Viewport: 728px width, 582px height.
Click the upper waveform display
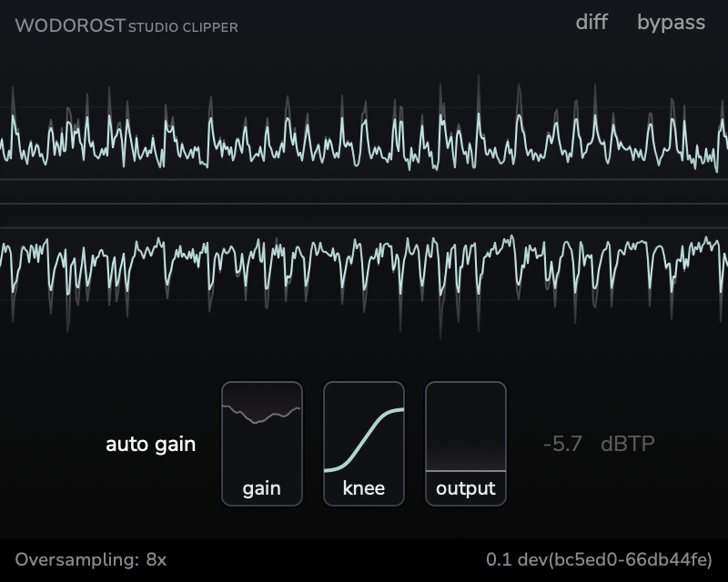coord(364,125)
